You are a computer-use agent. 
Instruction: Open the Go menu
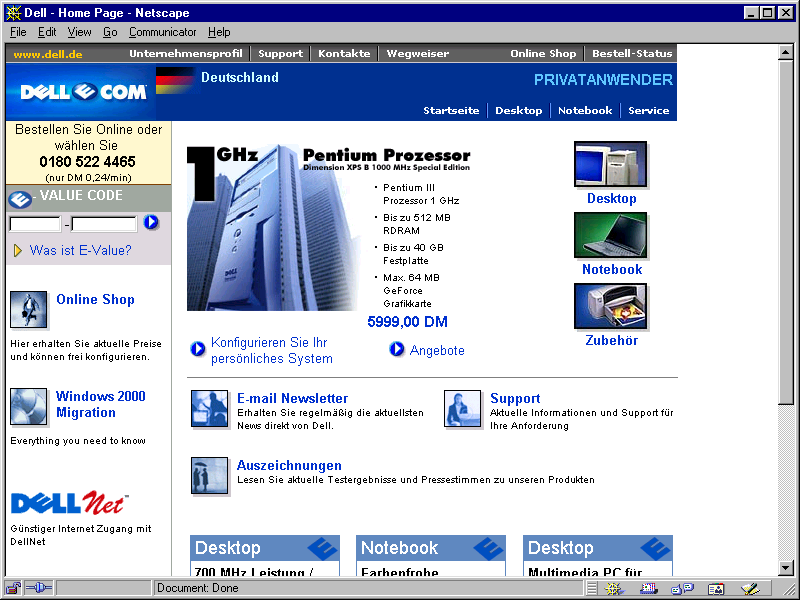point(110,32)
